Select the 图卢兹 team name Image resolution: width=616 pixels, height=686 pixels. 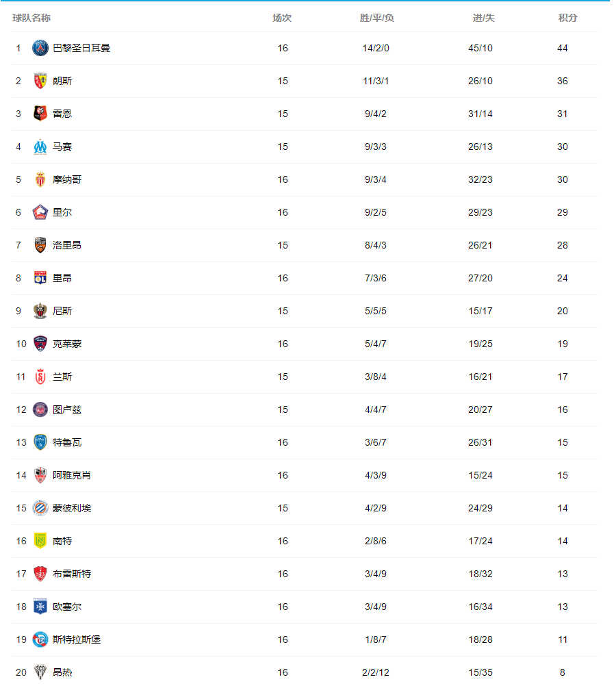(67, 409)
